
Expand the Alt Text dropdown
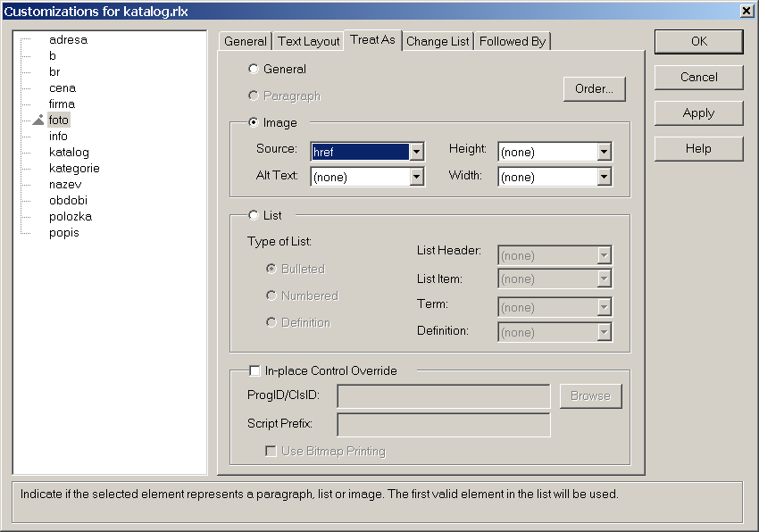click(x=416, y=177)
